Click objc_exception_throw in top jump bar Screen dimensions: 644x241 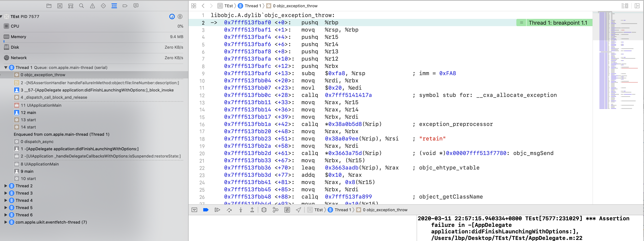point(292,6)
